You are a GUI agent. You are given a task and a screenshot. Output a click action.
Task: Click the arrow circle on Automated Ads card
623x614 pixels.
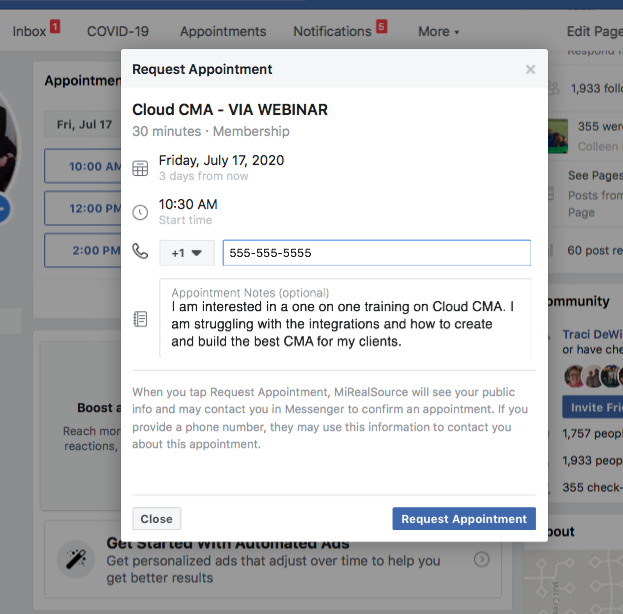[x=482, y=560]
